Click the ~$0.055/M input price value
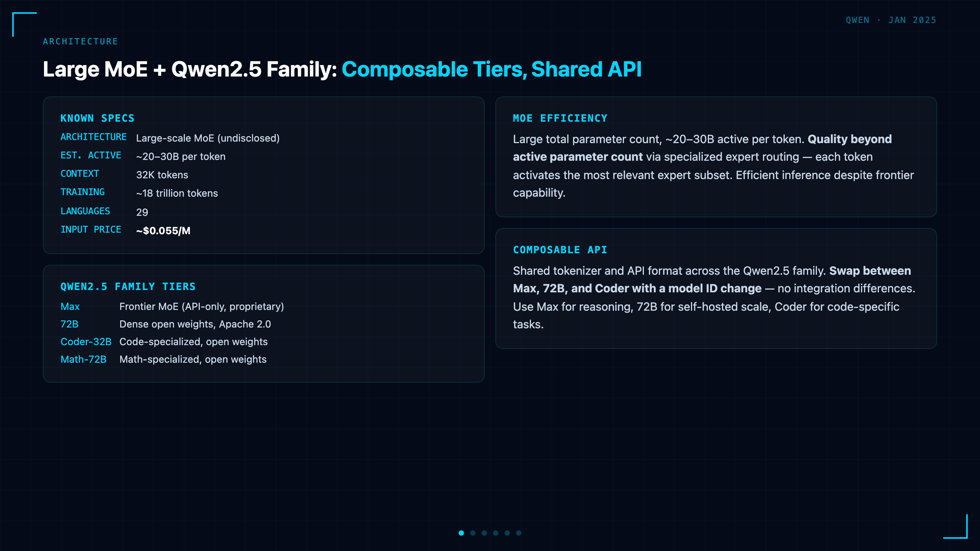The height and width of the screenshot is (551, 980). 163,231
